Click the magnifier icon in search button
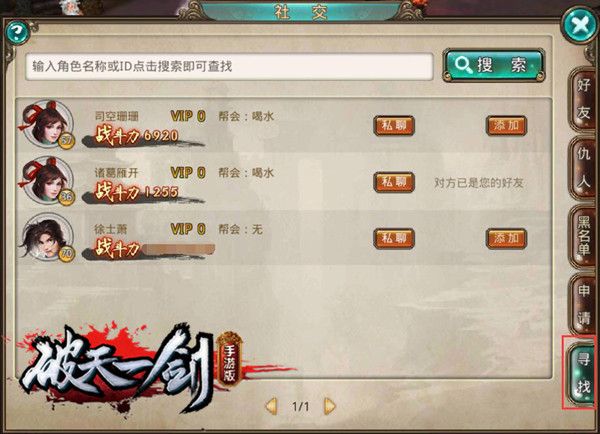This screenshot has width=600, height=434. click(463, 65)
